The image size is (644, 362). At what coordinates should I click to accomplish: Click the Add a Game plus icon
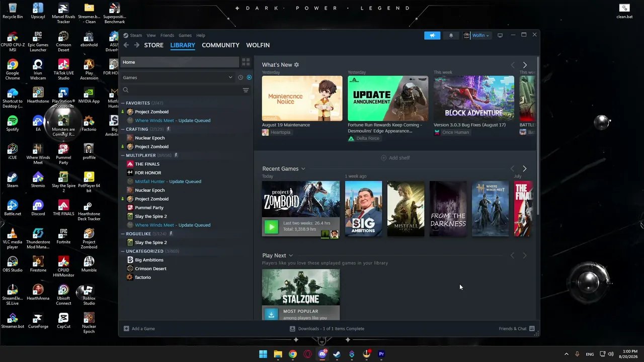126,329
